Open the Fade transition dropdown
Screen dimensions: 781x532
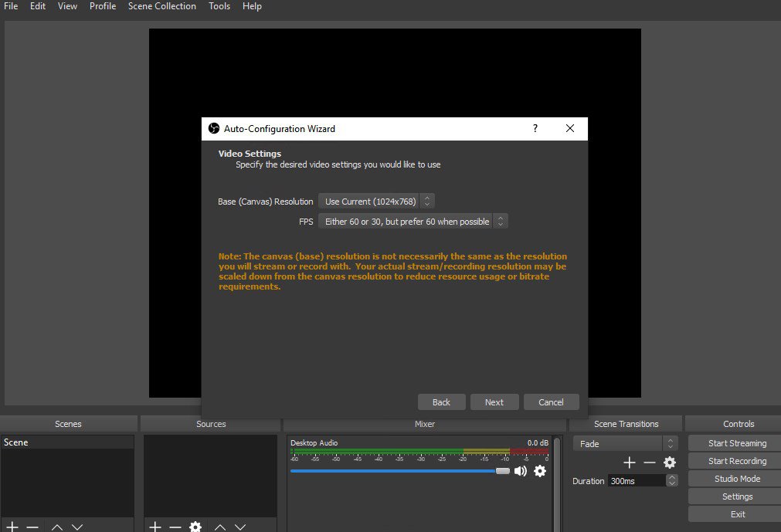click(618, 443)
